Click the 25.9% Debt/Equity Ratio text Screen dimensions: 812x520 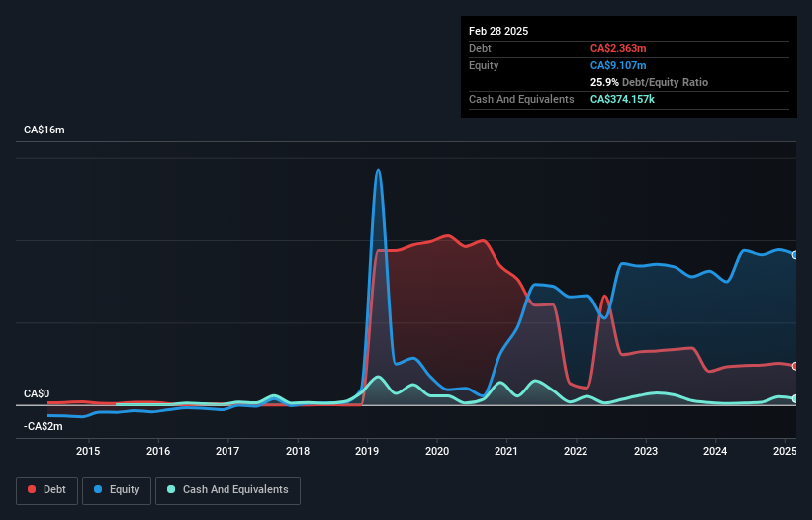pyautogui.click(x=649, y=82)
